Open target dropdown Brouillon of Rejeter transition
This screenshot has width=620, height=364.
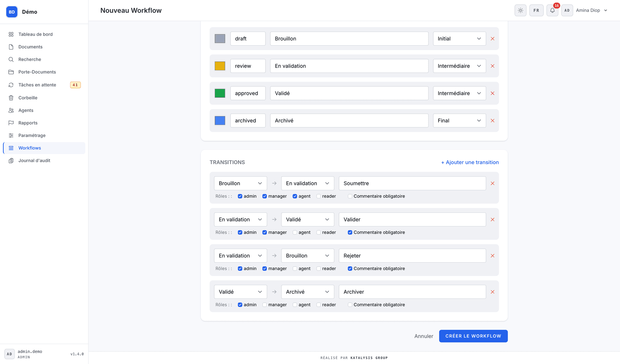click(x=307, y=256)
